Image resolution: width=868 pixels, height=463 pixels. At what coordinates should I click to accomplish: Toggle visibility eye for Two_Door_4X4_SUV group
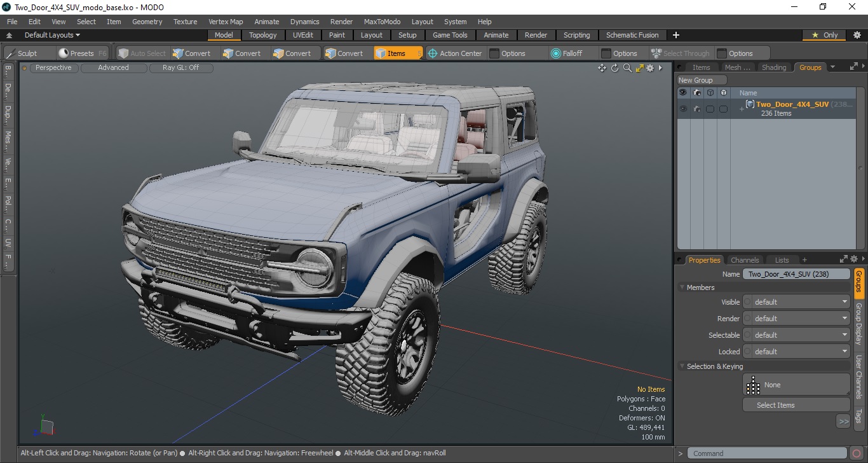tap(683, 109)
